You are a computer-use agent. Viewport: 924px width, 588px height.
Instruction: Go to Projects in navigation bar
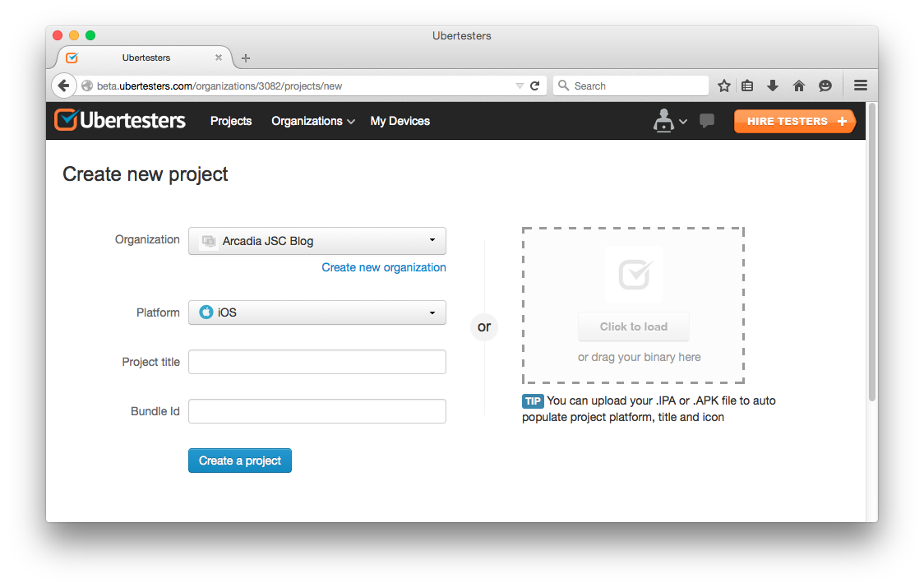pyautogui.click(x=231, y=121)
